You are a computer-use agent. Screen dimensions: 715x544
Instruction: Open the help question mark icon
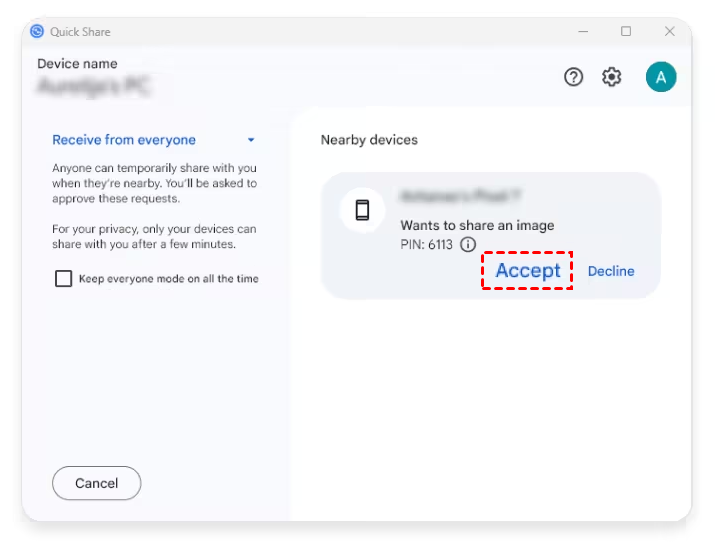point(573,77)
